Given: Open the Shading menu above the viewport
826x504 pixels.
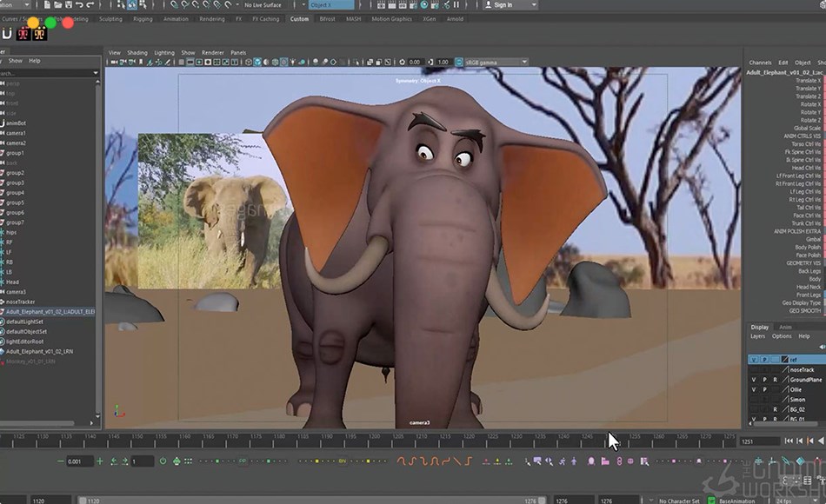Looking at the screenshot, I should click(x=138, y=52).
